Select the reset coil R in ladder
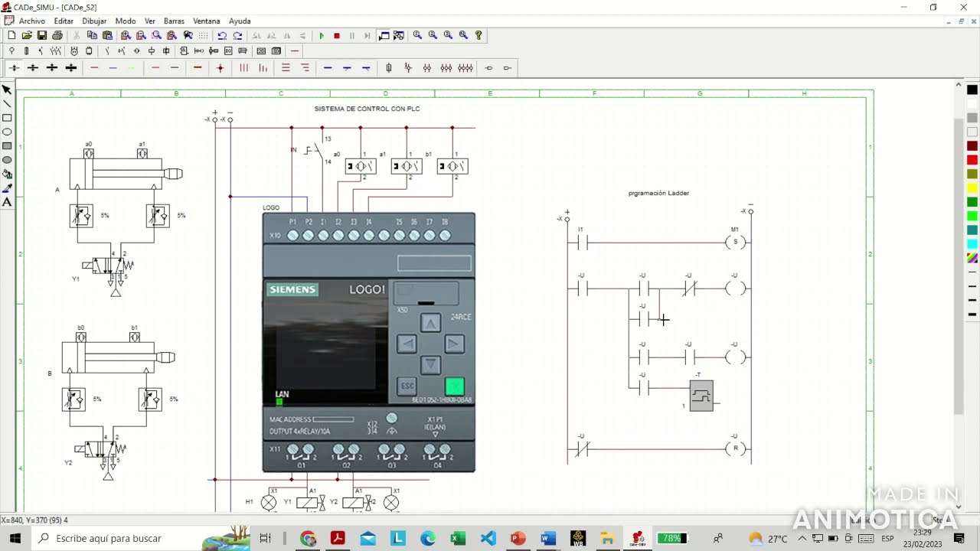The width and height of the screenshot is (980, 551). tap(735, 449)
